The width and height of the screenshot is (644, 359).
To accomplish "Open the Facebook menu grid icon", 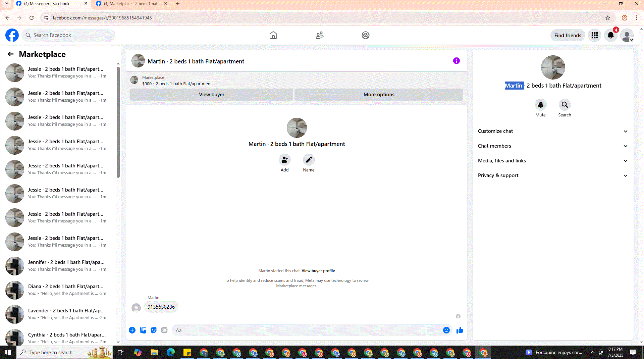I will 595,35.
